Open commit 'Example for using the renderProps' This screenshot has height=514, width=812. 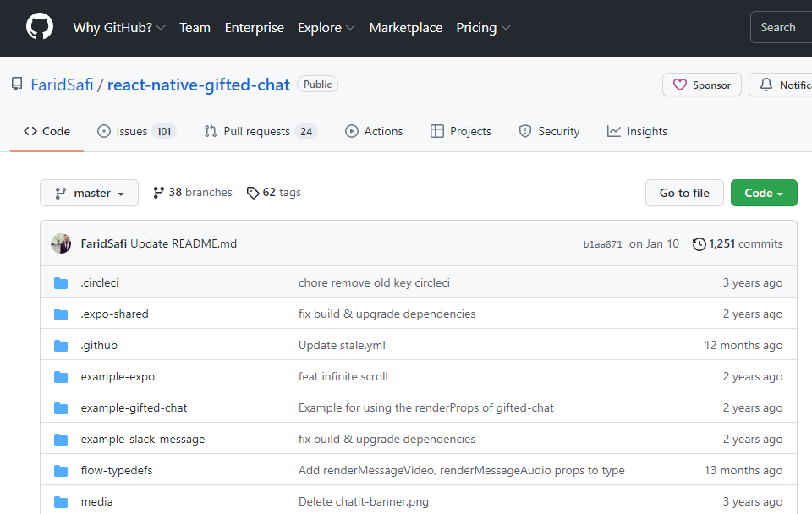point(425,408)
